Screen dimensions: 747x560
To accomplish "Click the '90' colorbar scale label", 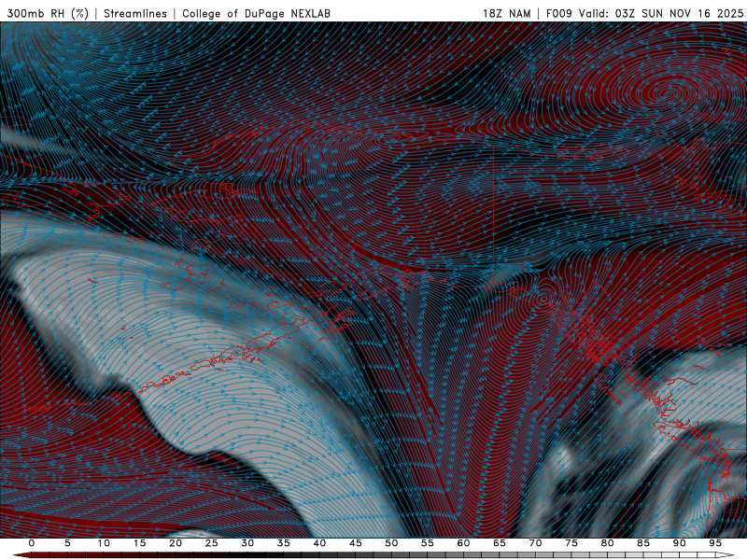I will [x=680, y=543].
